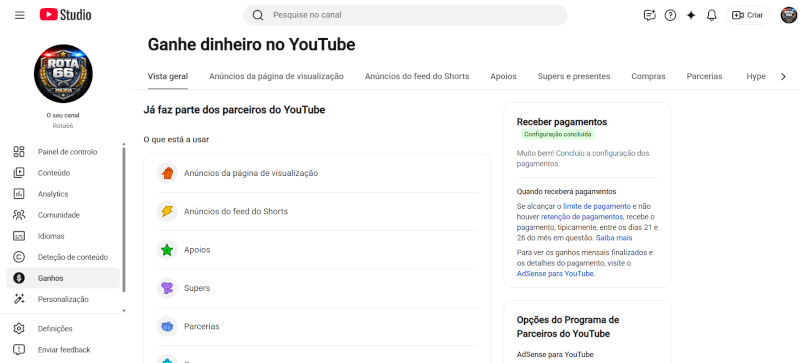
Task: Open the Parcerias row in the list
Action: (317, 326)
